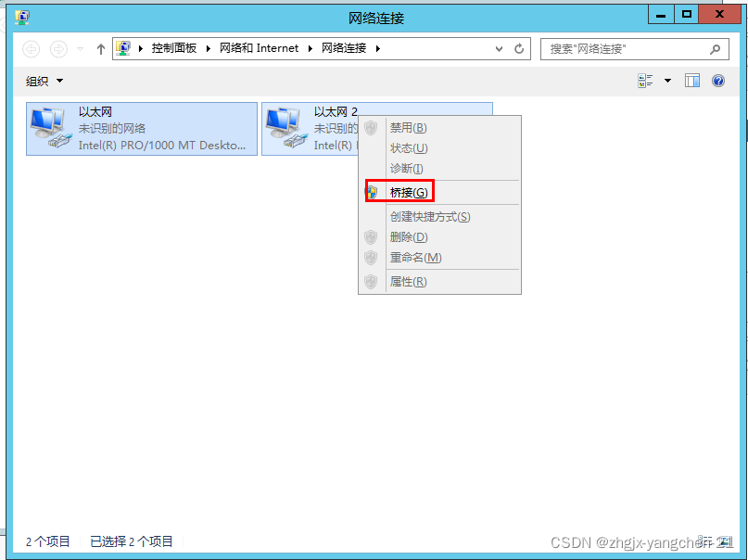Click the search magnifier icon
The width and height of the screenshot is (748, 560).
[x=715, y=48]
